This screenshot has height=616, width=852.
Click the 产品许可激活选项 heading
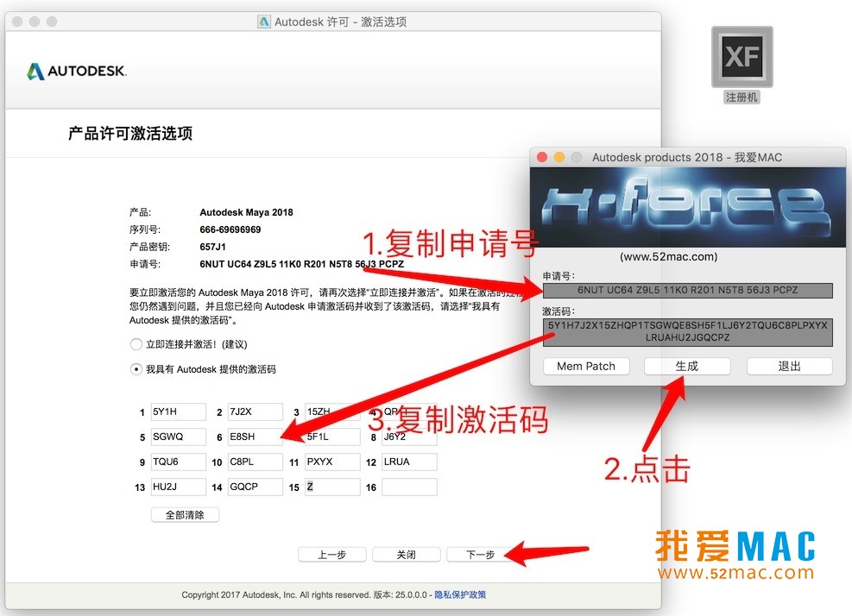click(130, 134)
